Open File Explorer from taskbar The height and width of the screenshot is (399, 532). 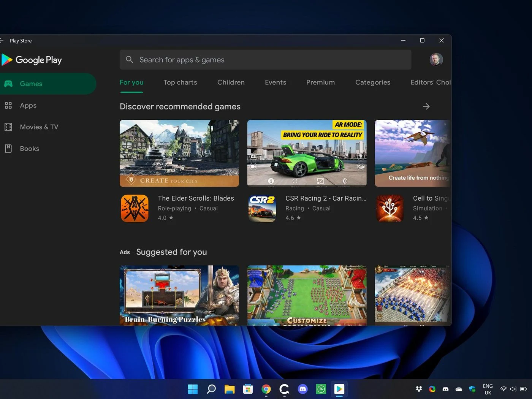click(x=230, y=389)
